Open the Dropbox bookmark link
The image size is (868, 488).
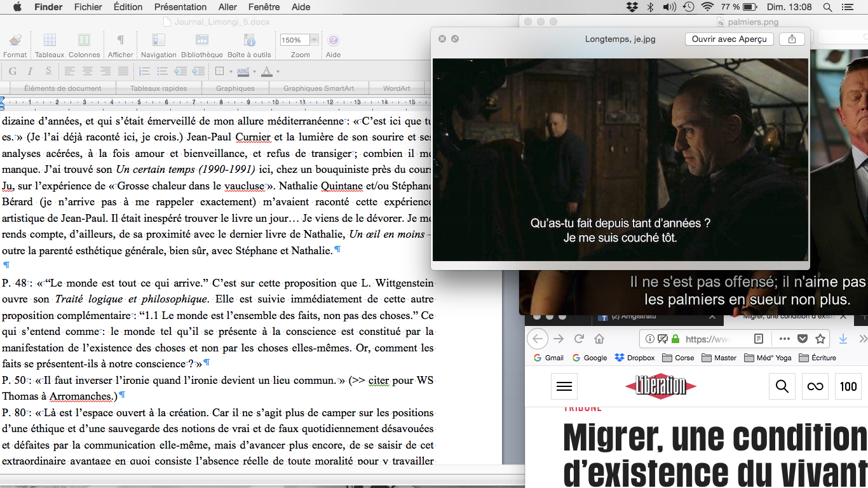tap(634, 358)
